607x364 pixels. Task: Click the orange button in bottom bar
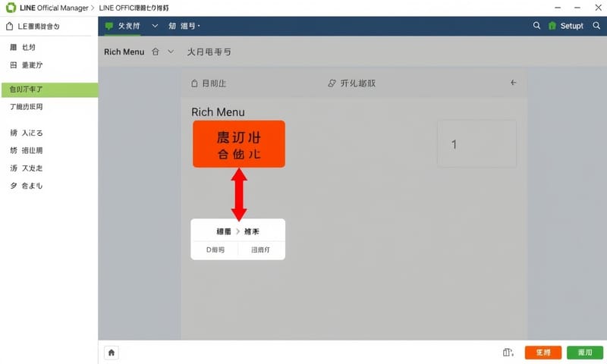coord(543,353)
